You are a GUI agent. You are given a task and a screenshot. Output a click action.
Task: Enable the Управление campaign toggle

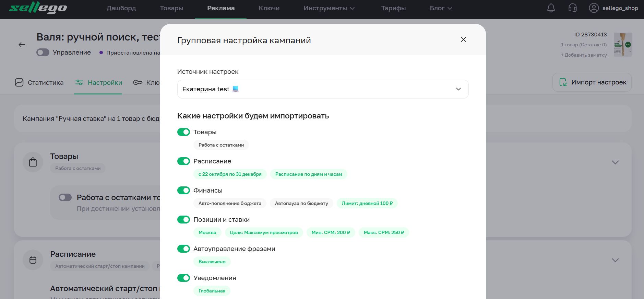click(x=43, y=53)
